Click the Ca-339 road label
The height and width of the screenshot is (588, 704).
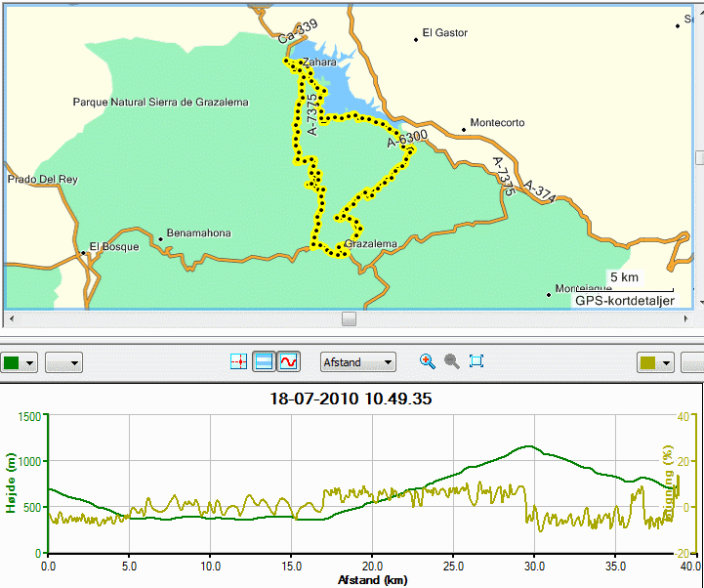tap(298, 31)
